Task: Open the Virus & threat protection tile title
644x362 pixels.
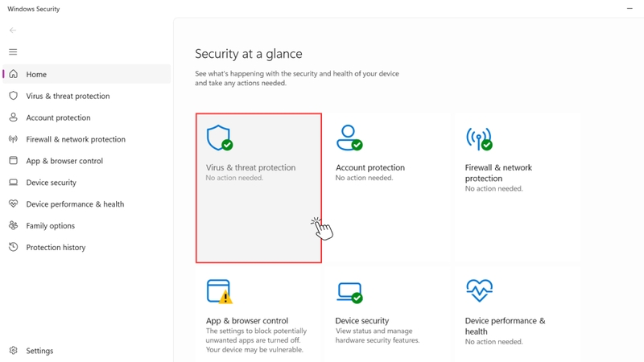Action: pos(250,167)
